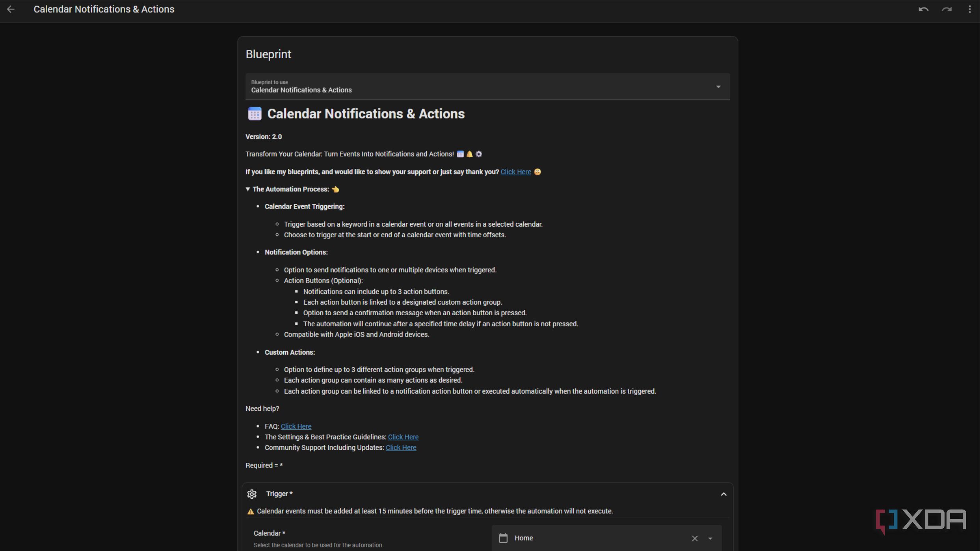Click the calendar emoji beside blueprint heading
This screenshot has width=980, height=551.
tap(254, 114)
